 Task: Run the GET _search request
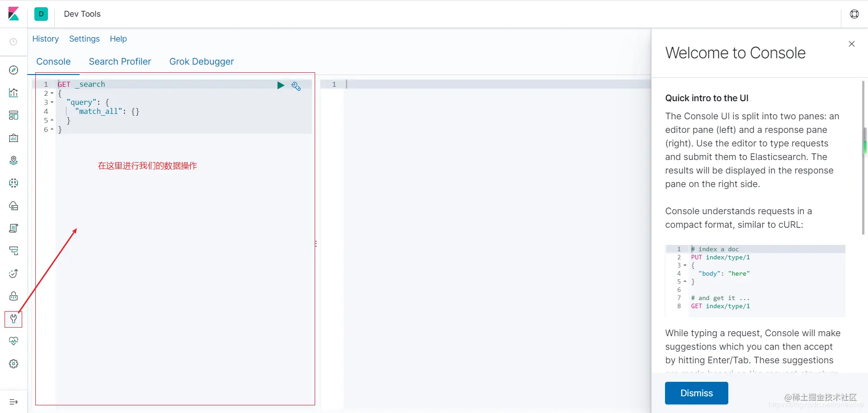[x=281, y=85]
